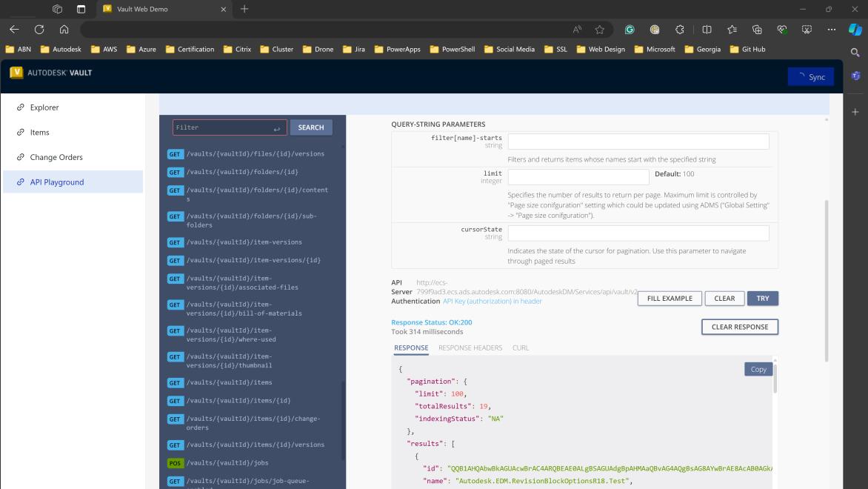Image resolution: width=868 pixels, height=489 pixels.
Task: Click the response panel vertical scrollbar
Action: coord(775,379)
